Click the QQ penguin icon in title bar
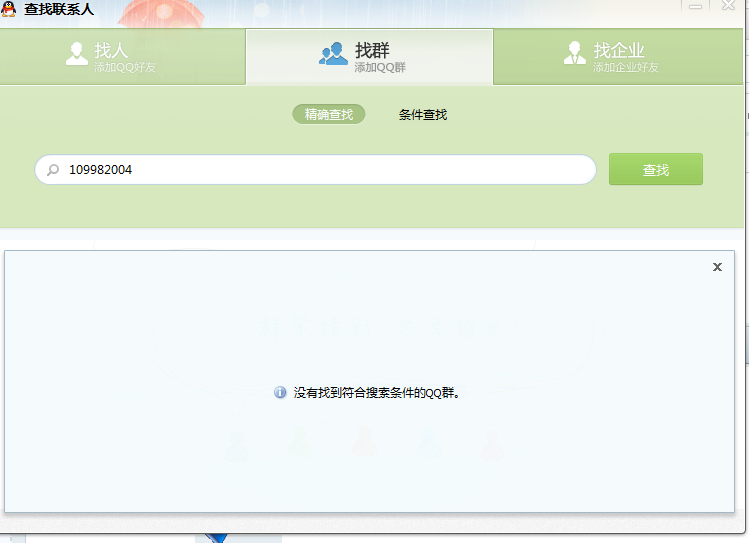Image resolution: width=749 pixels, height=543 pixels. pos(9,10)
